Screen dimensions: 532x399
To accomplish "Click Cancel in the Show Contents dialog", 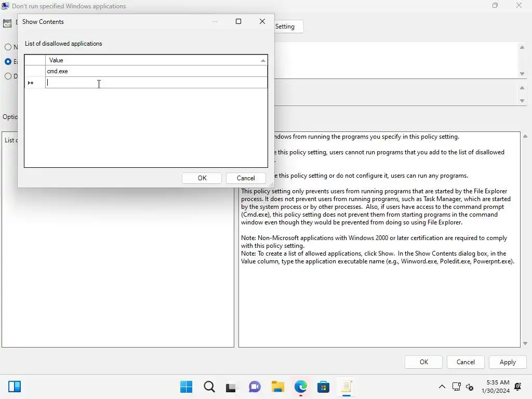I will pyautogui.click(x=246, y=178).
